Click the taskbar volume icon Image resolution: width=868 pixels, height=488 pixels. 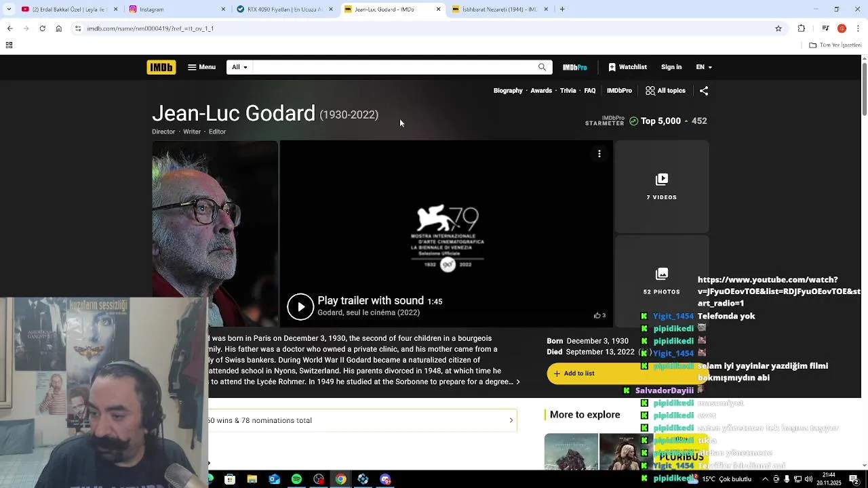pos(808,479)
